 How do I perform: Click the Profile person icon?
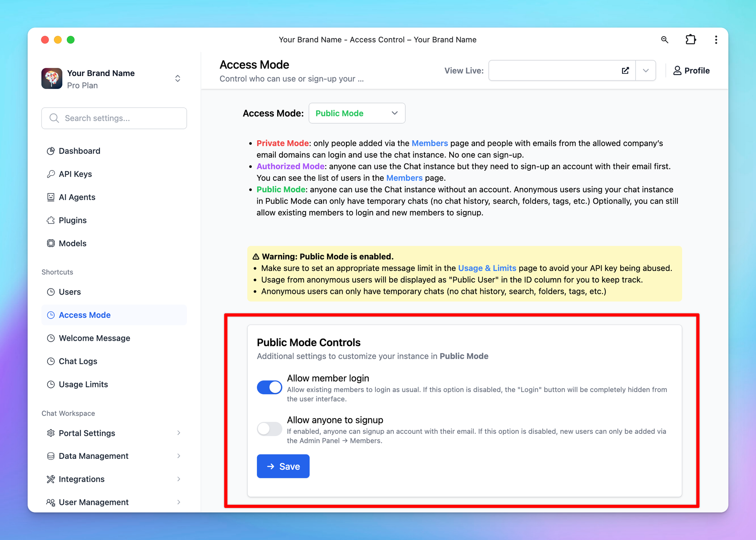point(677,70)
